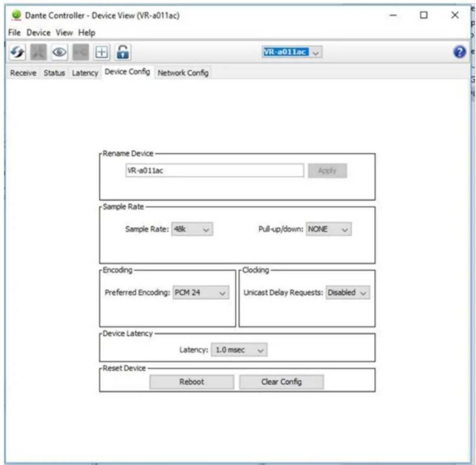Minimize the Dante Controller window
The width and height of the screenshot is (476, 465).
click(393, 15)
